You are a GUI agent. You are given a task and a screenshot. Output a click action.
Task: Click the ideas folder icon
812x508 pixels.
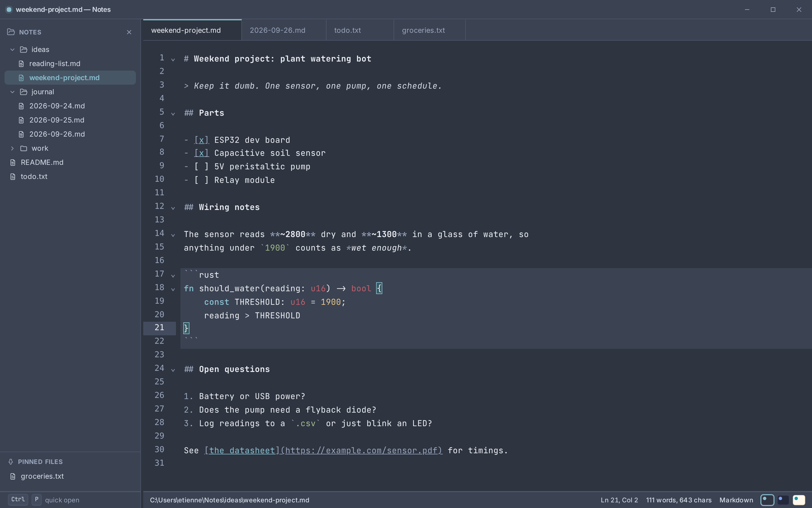coord(23,50)
